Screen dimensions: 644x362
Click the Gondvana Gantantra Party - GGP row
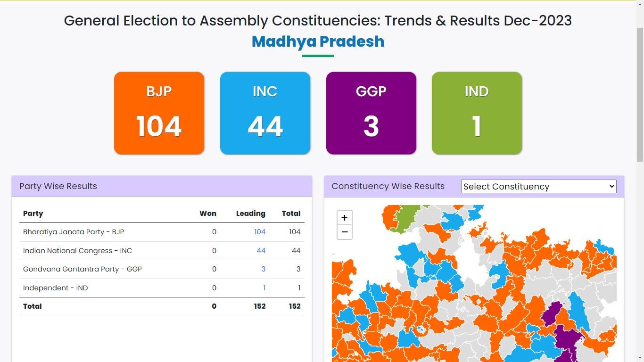pyautogui.click(x=83, y=269)
